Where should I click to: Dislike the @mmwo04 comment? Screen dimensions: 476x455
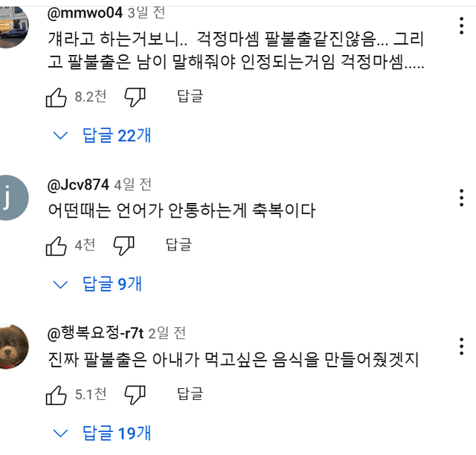[x=135, y=97]
